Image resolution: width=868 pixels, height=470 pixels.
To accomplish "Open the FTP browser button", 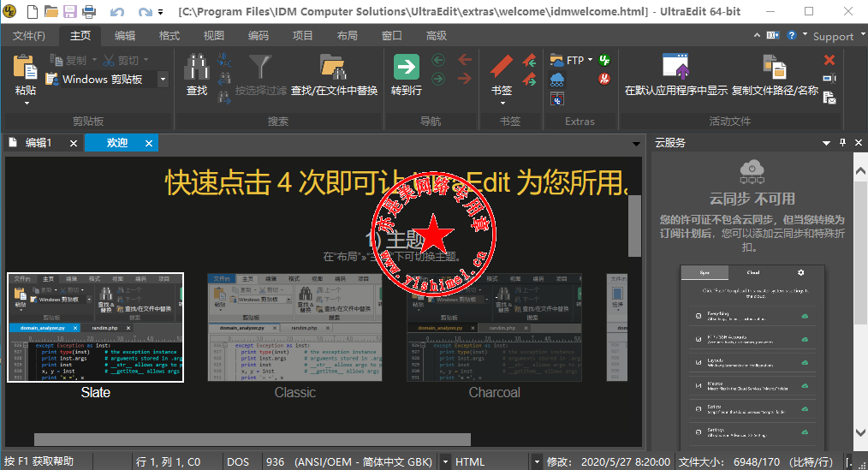I will 568,60.
